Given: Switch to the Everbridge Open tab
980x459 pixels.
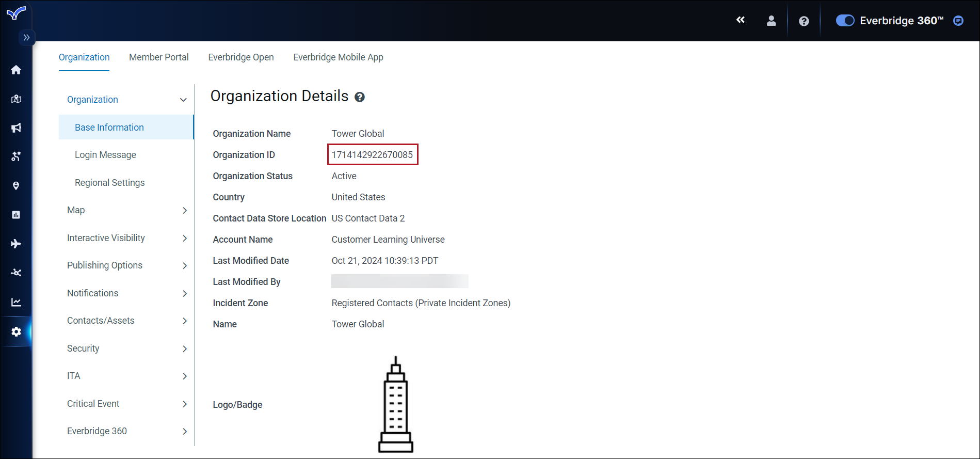Looking at the screenshot, I should point(241,57).
